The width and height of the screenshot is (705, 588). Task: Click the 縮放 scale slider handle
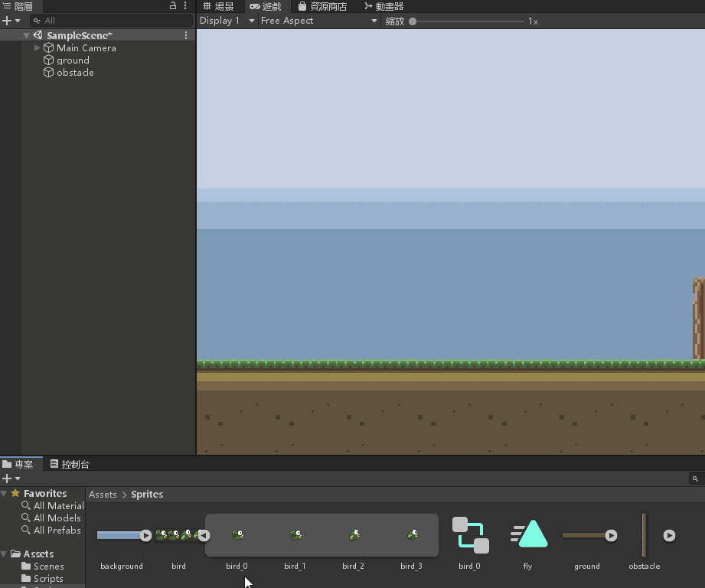click(x=413, y=21)
